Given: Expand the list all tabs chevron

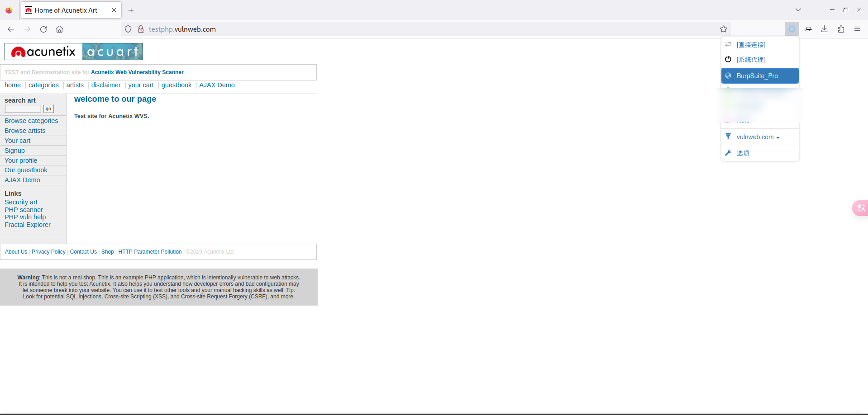Looking at the screenshot, I should [x=798, y=10].
